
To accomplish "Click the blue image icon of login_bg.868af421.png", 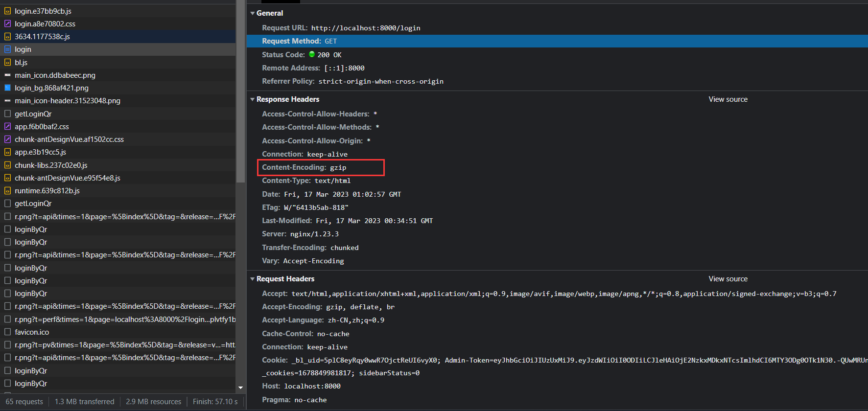I will pos(7,88).
